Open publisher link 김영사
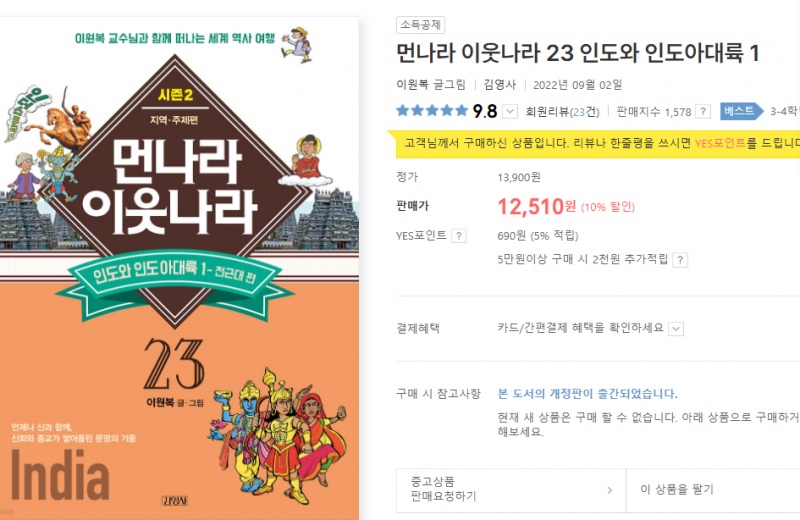Screen dimensions: 800x520 tap(499, 85)
